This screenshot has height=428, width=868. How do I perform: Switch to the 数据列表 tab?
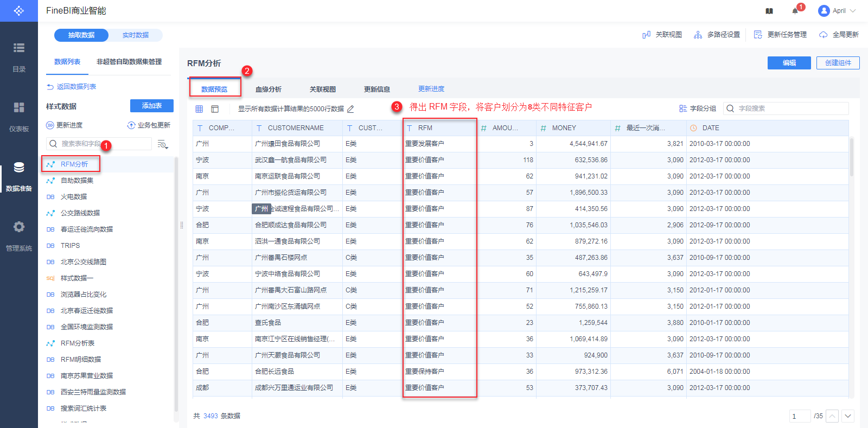(67, 62)
